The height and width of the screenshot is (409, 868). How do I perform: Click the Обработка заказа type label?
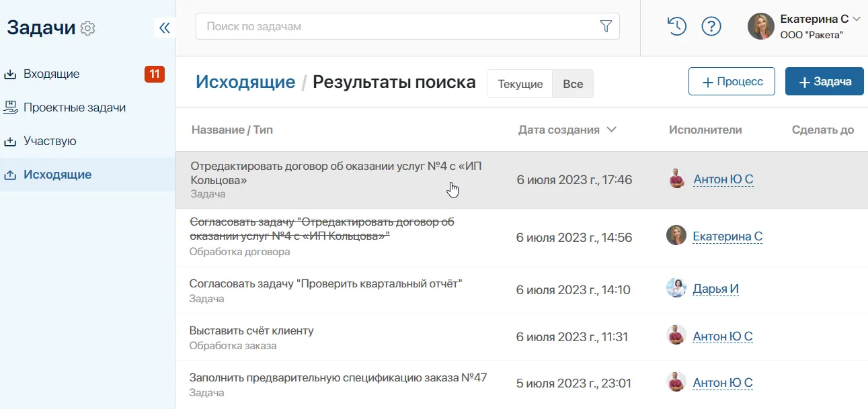click(233, 346)
